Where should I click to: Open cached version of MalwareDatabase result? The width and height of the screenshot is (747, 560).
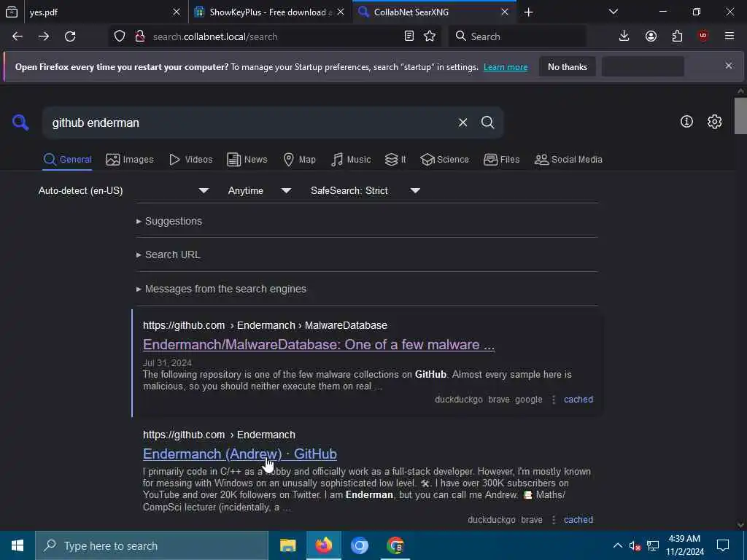click(578, 400)
